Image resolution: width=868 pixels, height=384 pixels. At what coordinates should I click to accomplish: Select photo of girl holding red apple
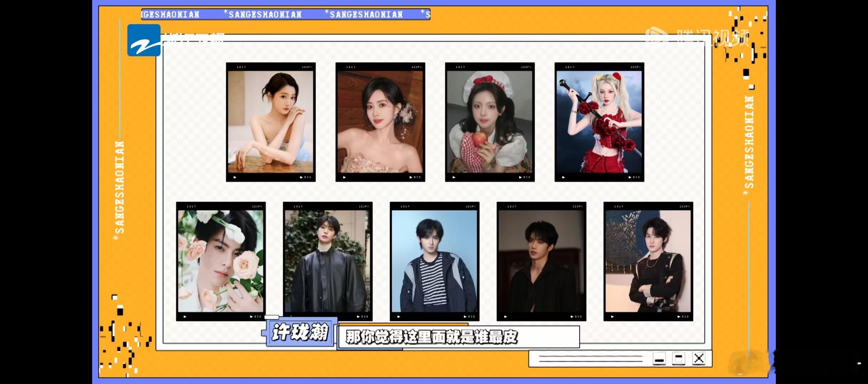(490, 122)
